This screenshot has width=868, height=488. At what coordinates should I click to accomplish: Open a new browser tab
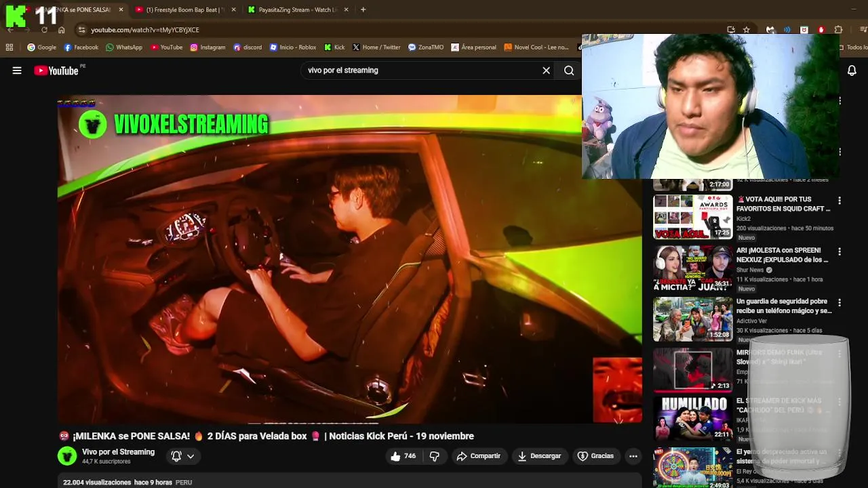pyautogui.click(x=363, y=9)
